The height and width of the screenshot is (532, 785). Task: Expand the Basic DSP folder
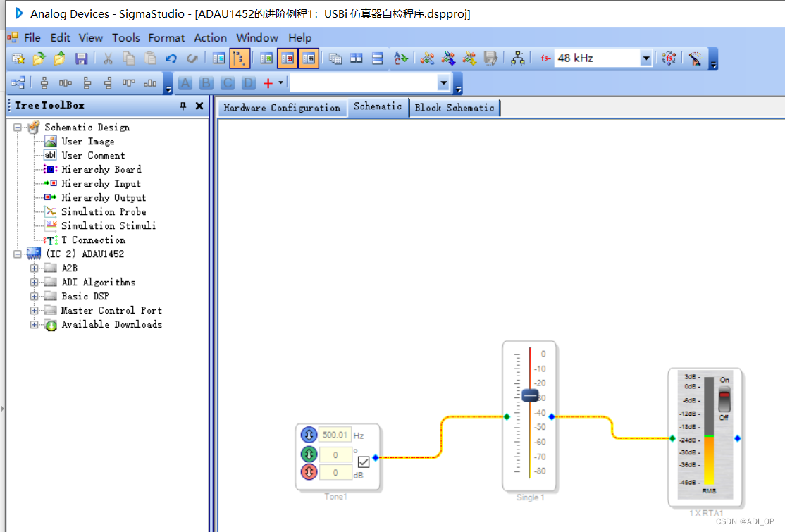(34, 296)
